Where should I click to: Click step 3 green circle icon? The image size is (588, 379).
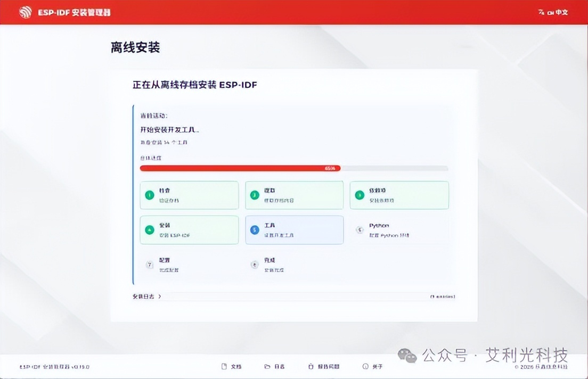coord(360,195)
